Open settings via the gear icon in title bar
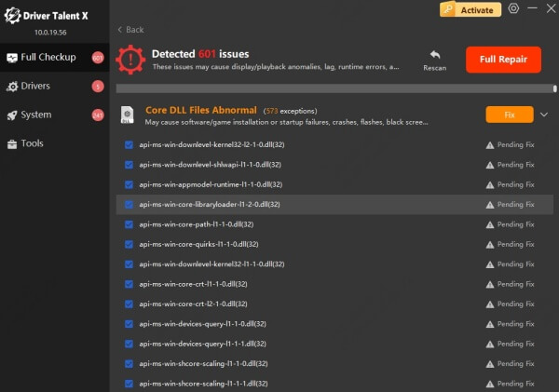559x392 pixels. [513, 8]
